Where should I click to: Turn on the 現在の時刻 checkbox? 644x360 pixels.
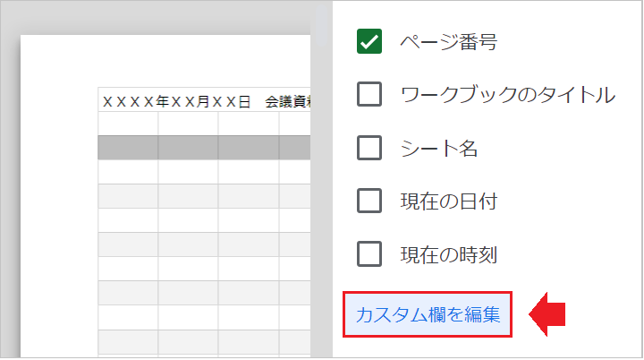coord(369,254)
